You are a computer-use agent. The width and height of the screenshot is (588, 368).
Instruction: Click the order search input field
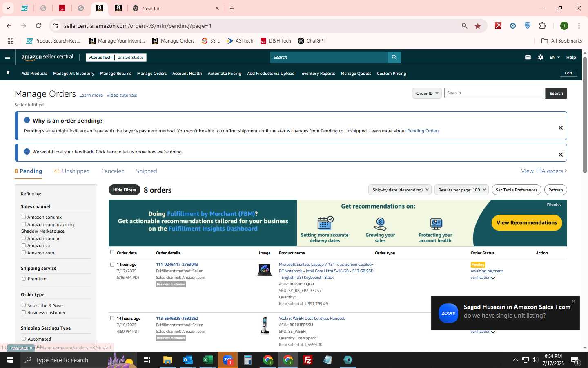pos(494,93)
